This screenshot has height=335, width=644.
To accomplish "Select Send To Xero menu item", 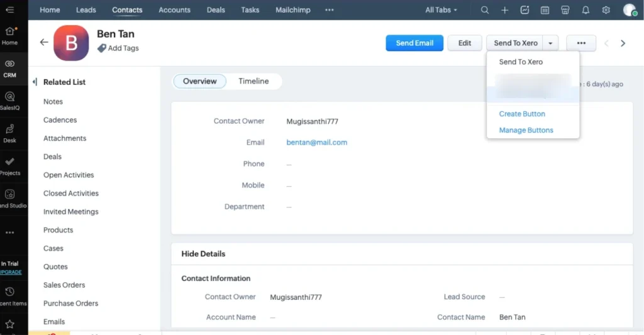I will click(x=521, y=62).
